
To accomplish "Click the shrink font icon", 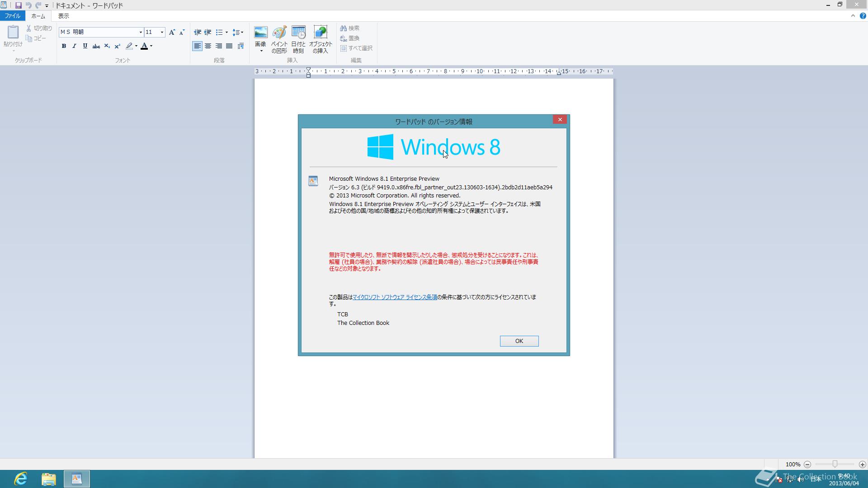I will pyautogui.click(x=182, y=32).
